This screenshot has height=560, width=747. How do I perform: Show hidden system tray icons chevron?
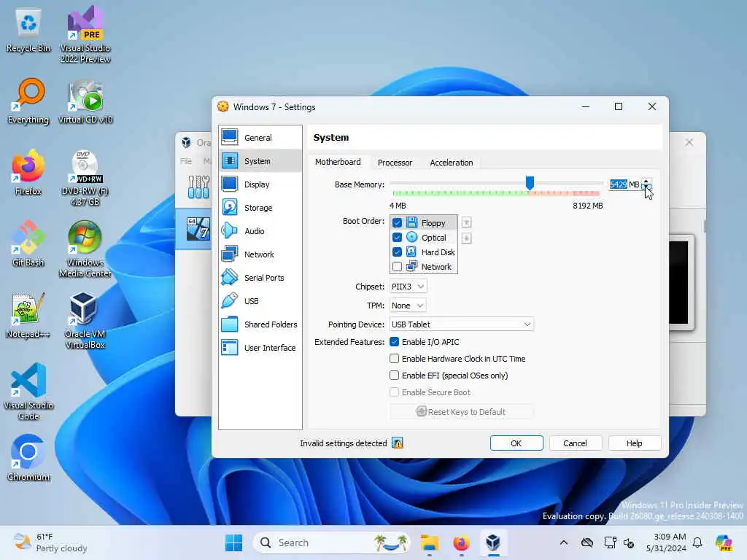[564, 542]
